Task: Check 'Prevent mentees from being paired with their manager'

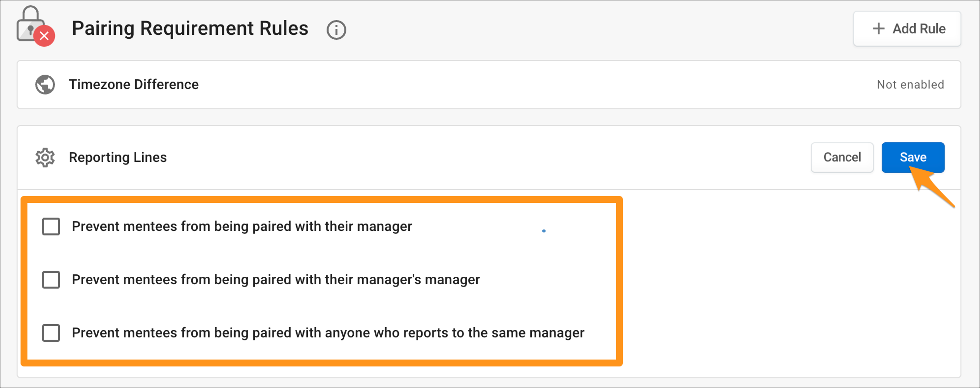Action: [51, 226]
